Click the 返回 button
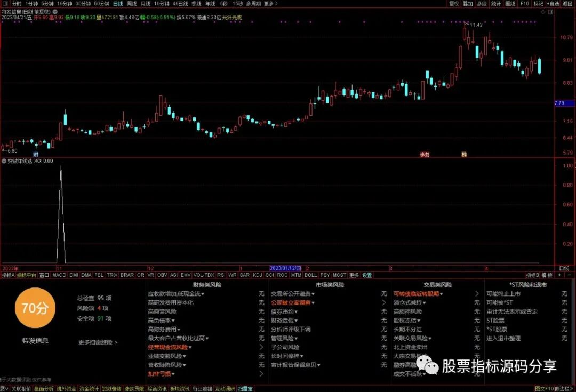Screen dimensions: 576x392 click(x=567, y=3)
